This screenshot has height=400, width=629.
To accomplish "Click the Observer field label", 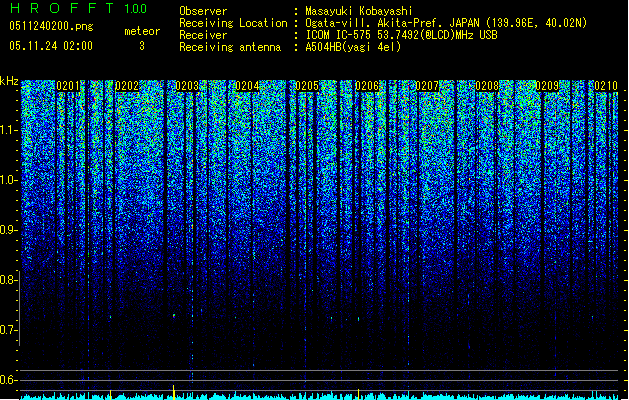I will pyautogui.click(x=203, y=11).
